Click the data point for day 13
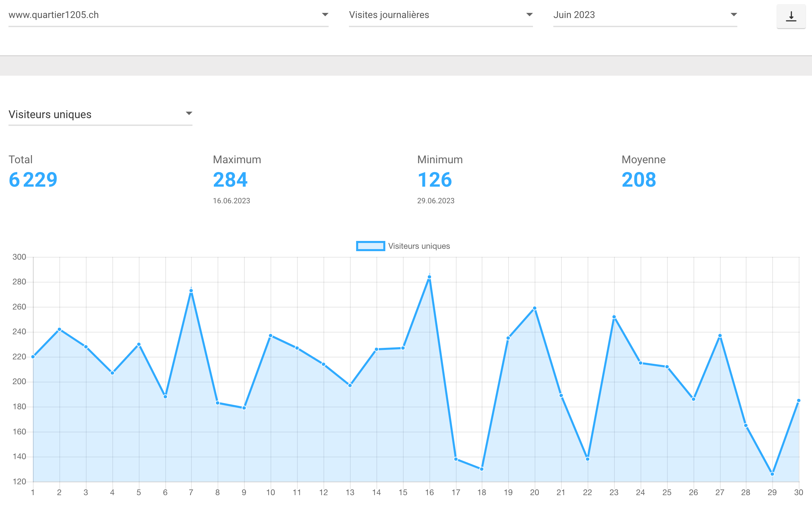This screenshot has height=506, width=812. [350, 386]
